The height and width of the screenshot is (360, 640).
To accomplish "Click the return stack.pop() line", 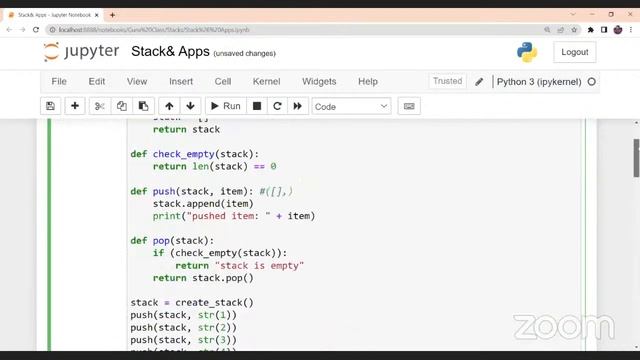I will (203, 278).
